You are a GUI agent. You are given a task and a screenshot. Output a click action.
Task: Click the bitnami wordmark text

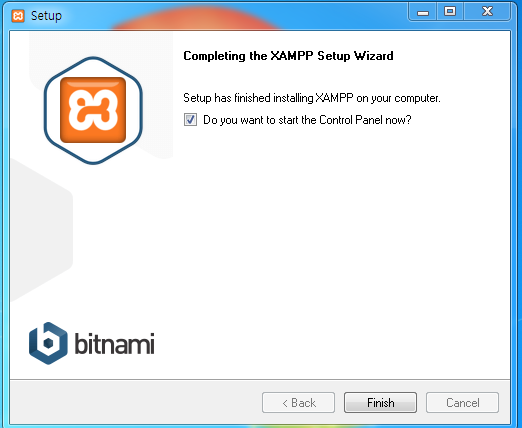[114, 343]
